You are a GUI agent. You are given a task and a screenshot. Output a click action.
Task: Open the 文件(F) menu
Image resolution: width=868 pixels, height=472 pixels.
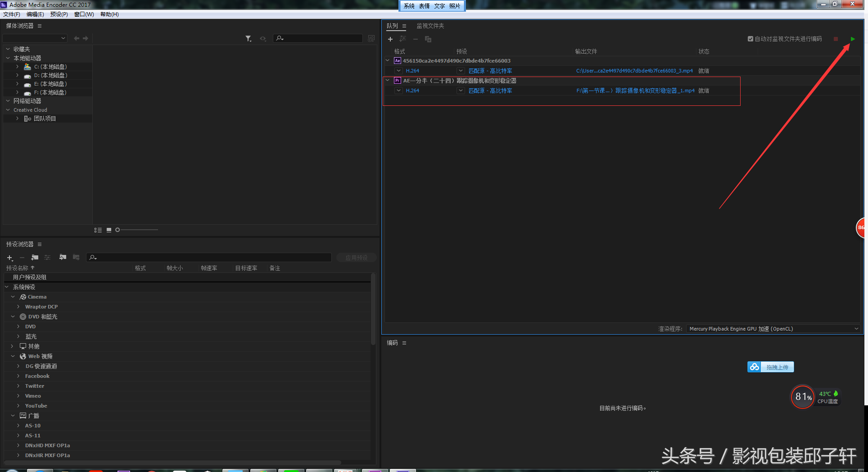pyautogui.click(x=12, y=14)
